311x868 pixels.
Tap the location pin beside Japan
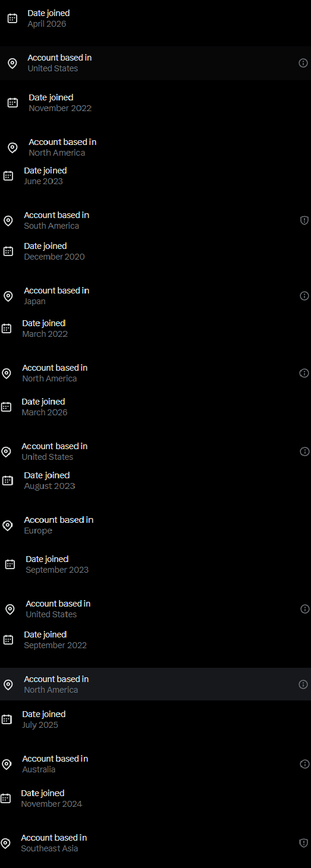(8, 296)
